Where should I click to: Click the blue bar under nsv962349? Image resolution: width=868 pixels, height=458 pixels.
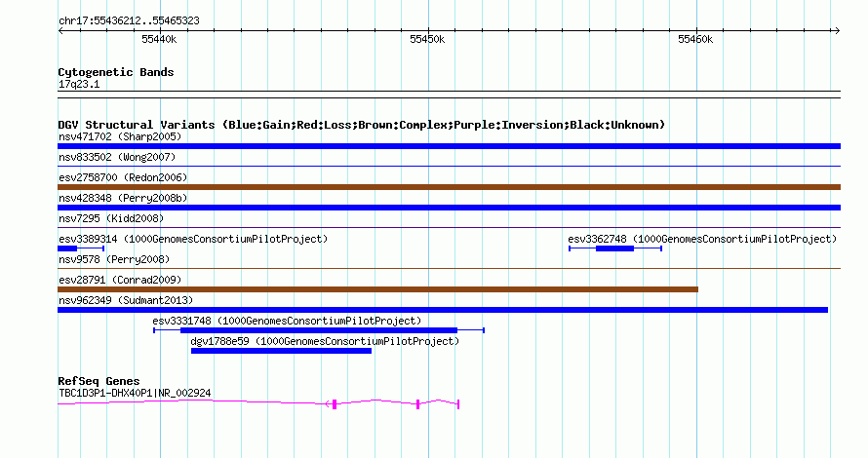pyautogui.click(x=443, y=310)
